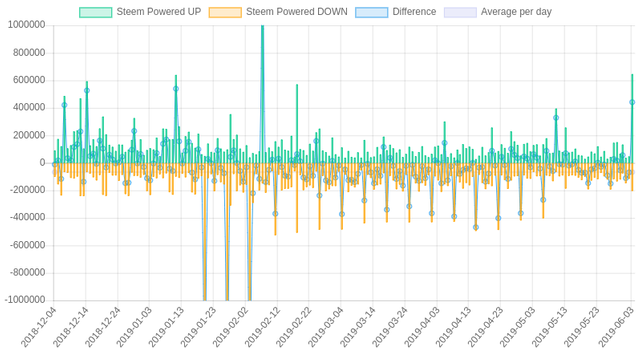
Task: Click the 2019-01-23 date label
Action: point(198,327)
